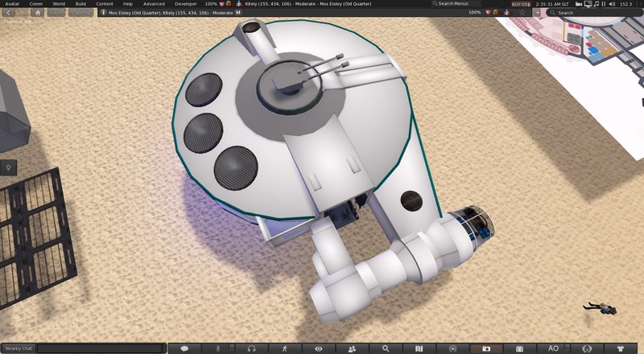Toggle the voice lock checkbox beside microphone
The image size is (644, 354).
(x=232, y=347)
